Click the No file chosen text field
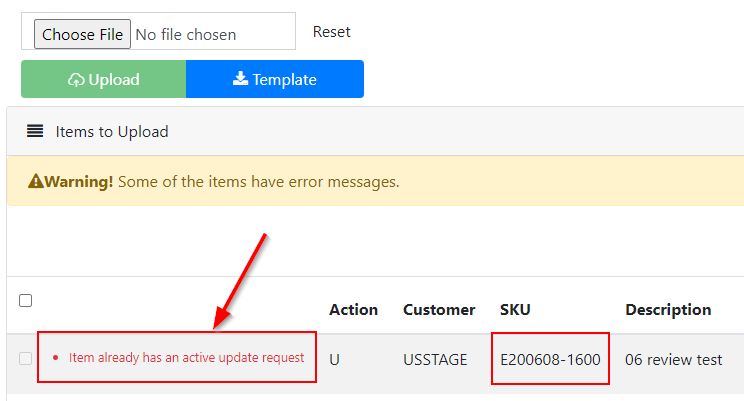744x401 pixels. pos(186,35)
